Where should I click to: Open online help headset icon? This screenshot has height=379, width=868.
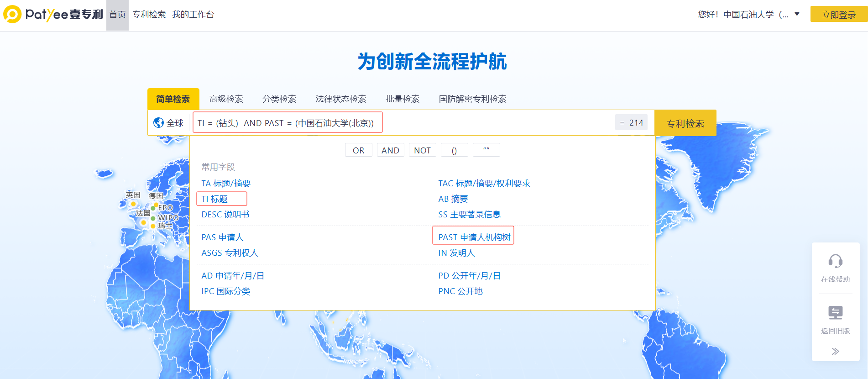tap(835, 262)
